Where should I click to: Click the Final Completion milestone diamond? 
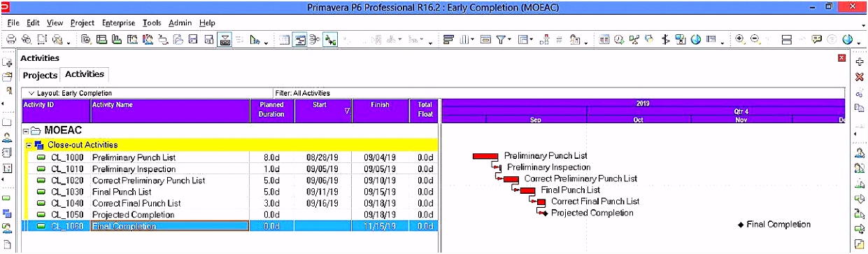coord(741,225)
